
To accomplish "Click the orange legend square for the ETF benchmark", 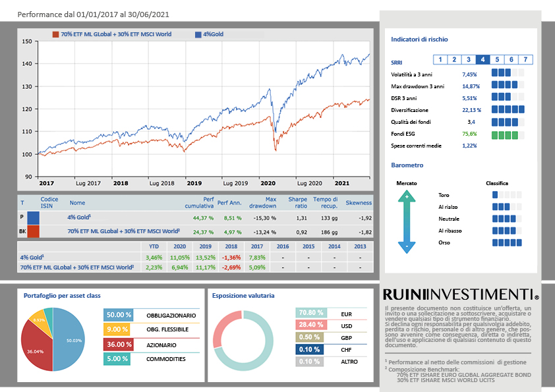I will tap(55, 34).
